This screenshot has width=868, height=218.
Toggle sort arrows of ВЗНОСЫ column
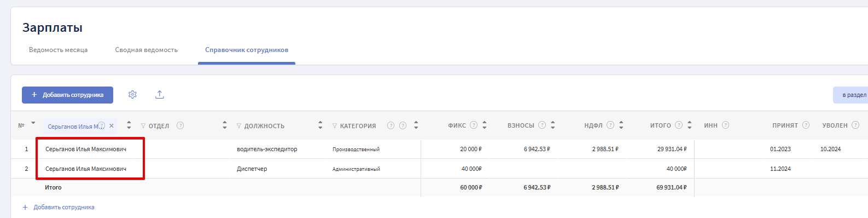point(553,125)
